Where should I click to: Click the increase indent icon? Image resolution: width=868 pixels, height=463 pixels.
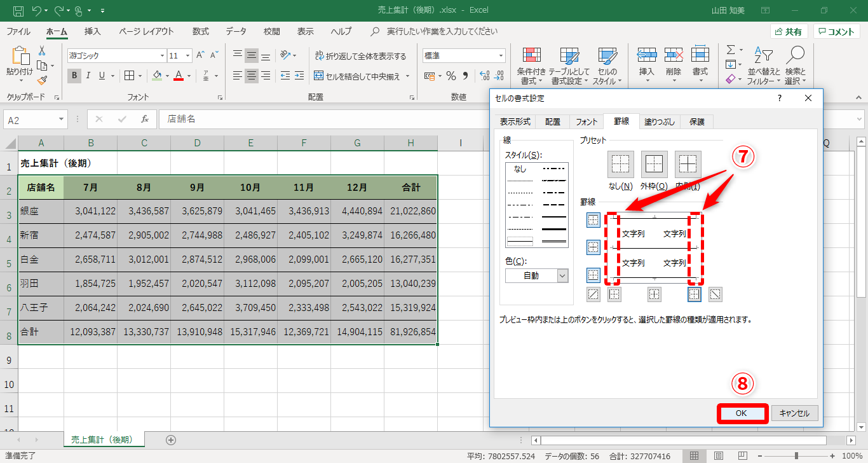coord(299,76)
